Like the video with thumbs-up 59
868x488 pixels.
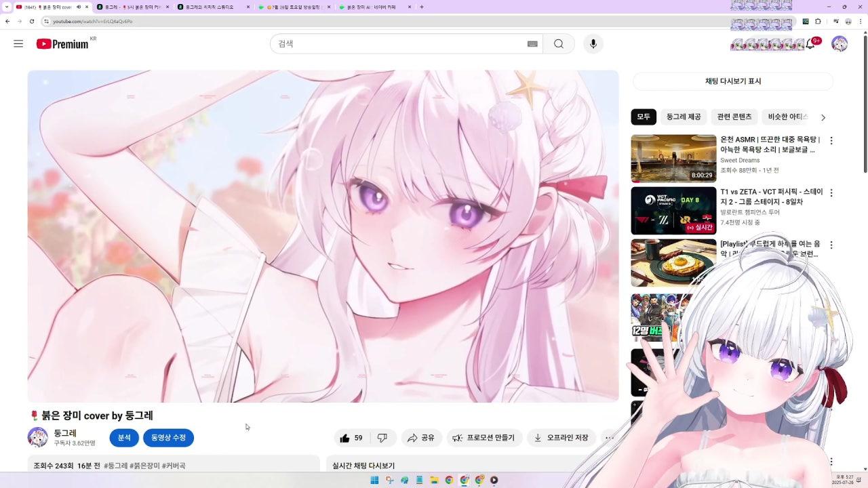coord(352,438)
